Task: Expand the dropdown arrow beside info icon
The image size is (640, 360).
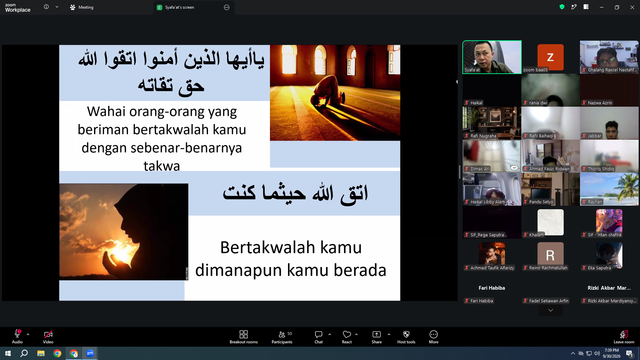Action: tap(57, 7)
